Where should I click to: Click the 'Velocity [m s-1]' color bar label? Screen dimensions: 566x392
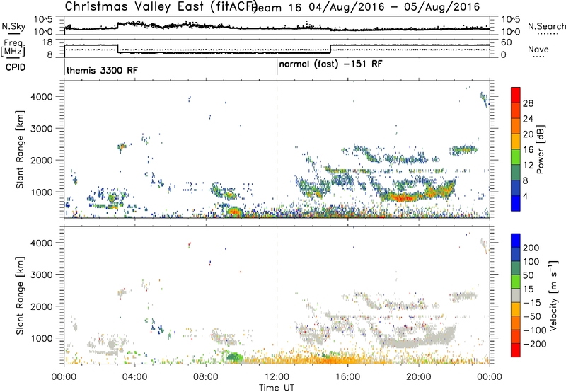click(553, 295)
